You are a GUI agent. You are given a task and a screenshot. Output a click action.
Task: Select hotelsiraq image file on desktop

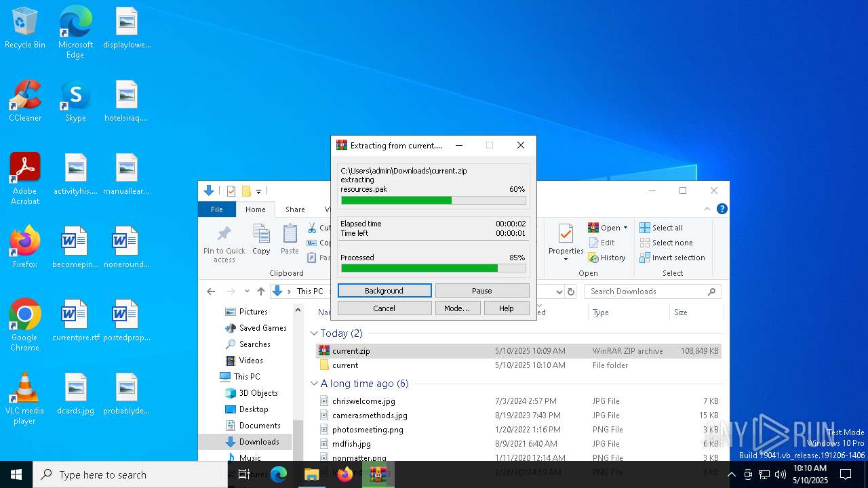click(127, 102)
